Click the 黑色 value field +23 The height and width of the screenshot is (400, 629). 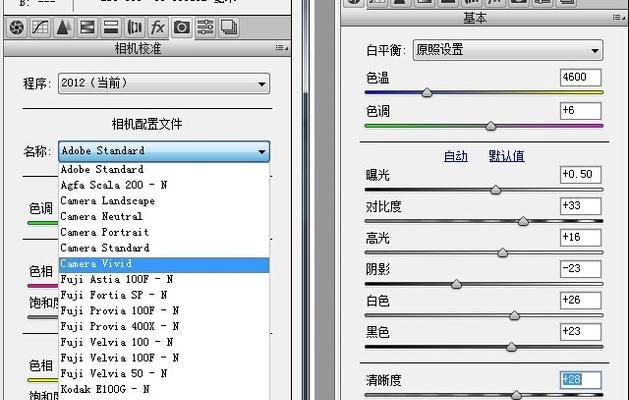(x=580, y=332)
